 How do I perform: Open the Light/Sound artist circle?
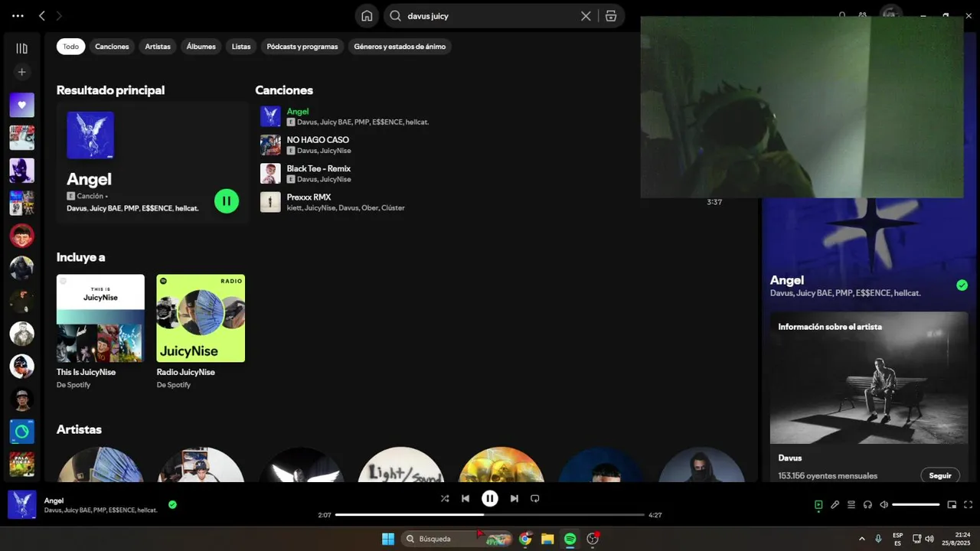point(401,465)
